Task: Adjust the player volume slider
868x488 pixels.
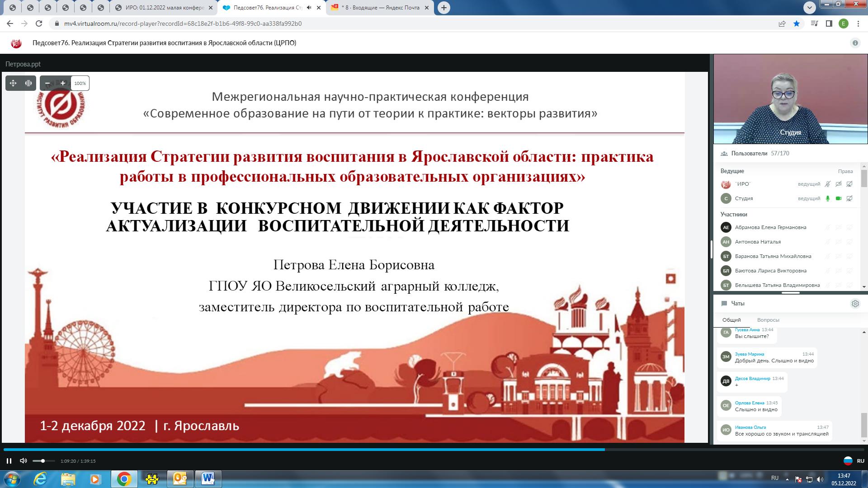Action: [x=43, y=461]
